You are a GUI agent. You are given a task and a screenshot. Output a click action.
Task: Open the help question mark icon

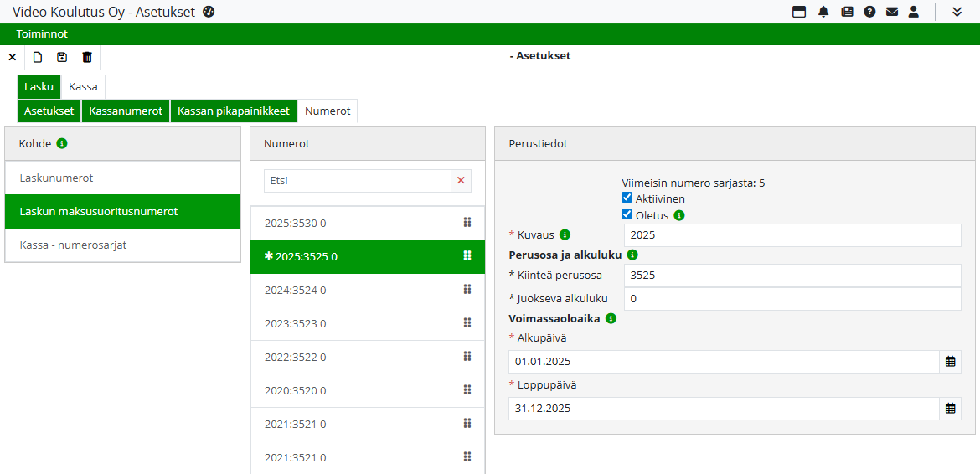tap(870, 12)
